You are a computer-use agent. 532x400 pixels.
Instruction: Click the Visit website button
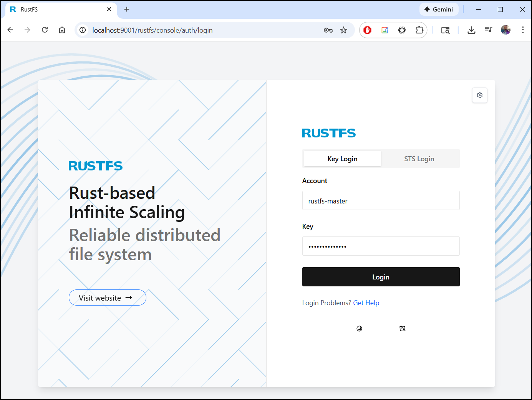tap(107, 298)
